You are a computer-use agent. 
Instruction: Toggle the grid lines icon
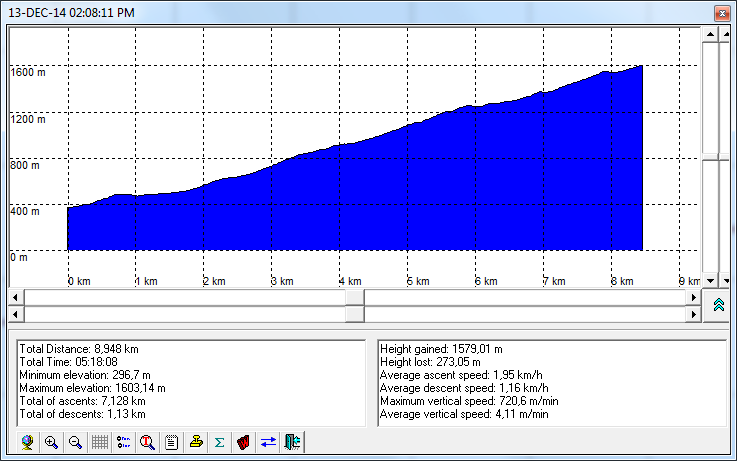click(x=100, y=442)
